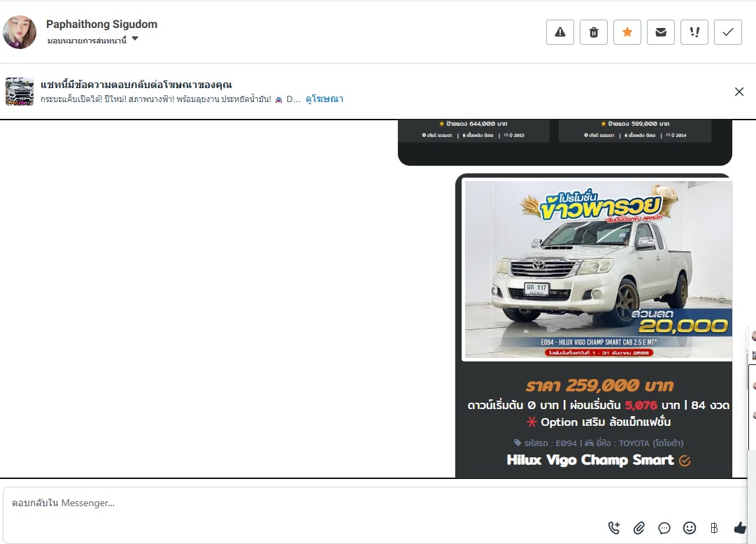The height and width of the screenshot is (544, 756).
Task: Delete conversation using trash icon
Action: (x=594, y=32)
